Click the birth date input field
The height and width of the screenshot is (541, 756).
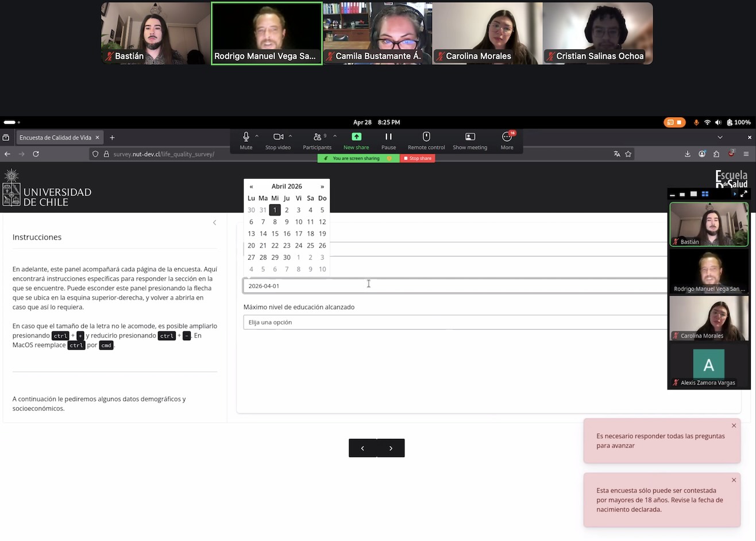tap(455, 286)
